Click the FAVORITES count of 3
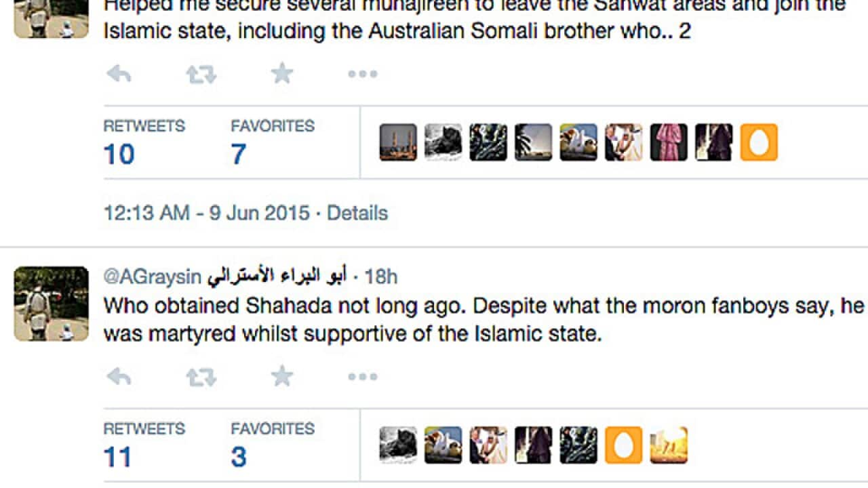 tap(238, 456)
